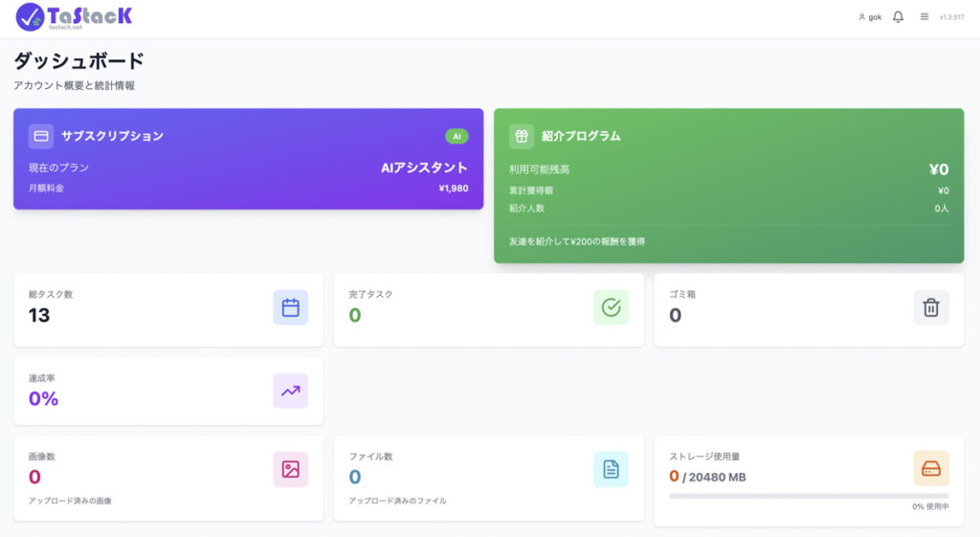Viewport: 980px width, 537px height.
Task: Click the credit card subscription icon
Action: pyautogui.click(x=41, y=136)
